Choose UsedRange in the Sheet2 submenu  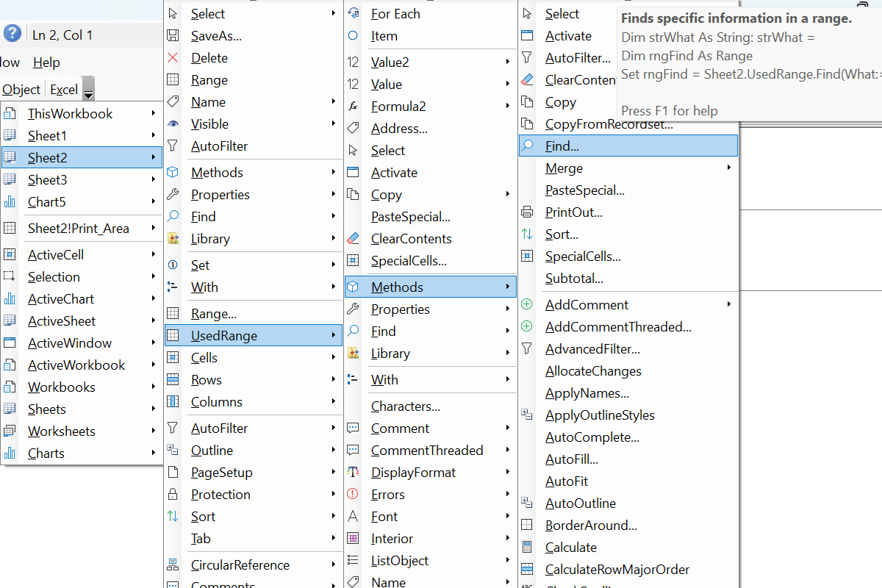coord(254,335)
